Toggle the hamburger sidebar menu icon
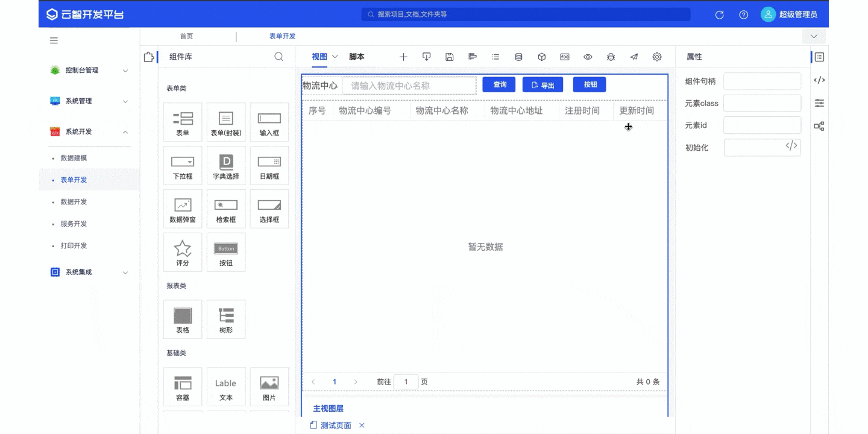 click(54, 40)
